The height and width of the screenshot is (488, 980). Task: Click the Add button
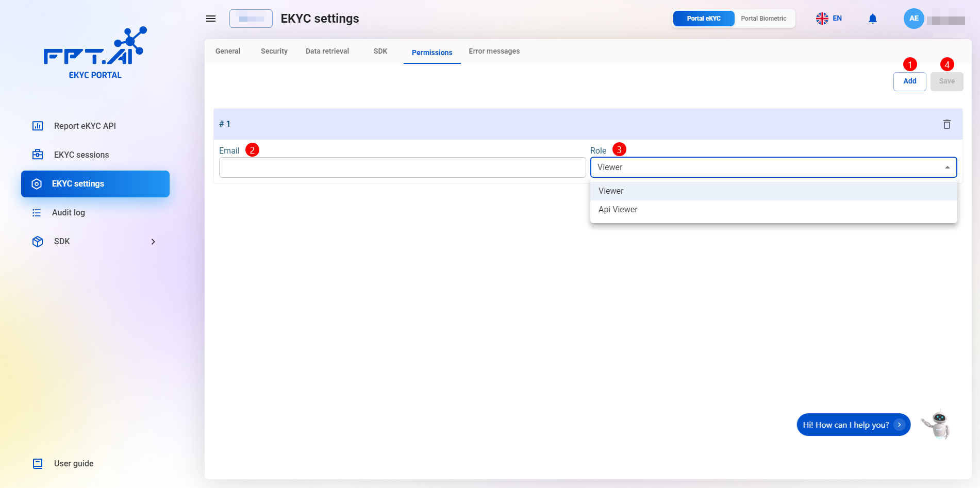[909, 81]
